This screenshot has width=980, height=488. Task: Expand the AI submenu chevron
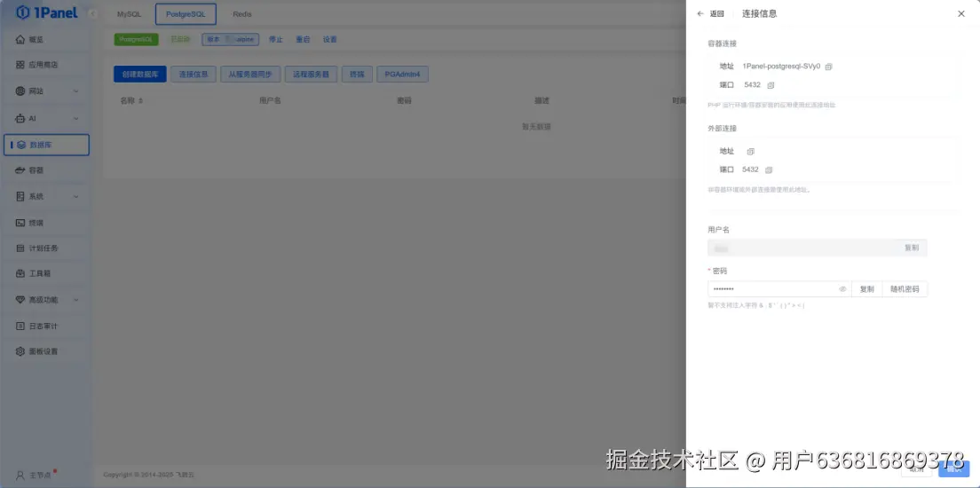tap(75, 118)
